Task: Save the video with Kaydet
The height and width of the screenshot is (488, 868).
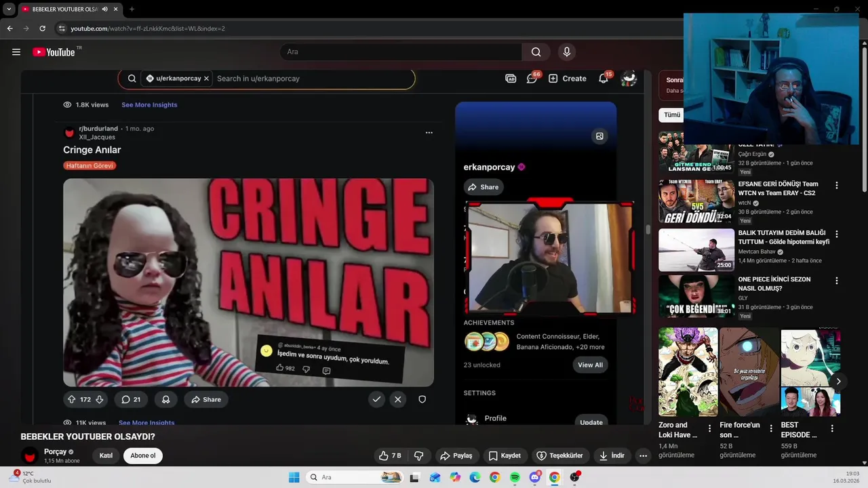Action: 505,455
